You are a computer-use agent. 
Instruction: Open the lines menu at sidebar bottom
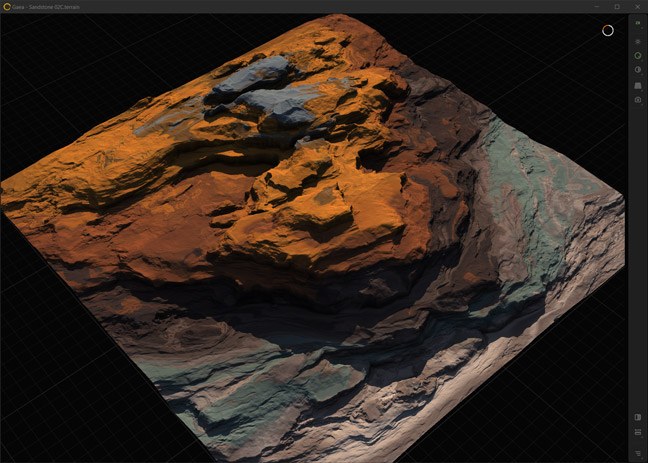pos(638,451)
